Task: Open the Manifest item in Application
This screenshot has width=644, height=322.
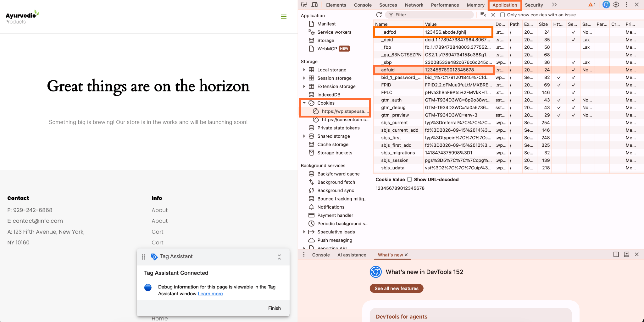Action: 326,24
